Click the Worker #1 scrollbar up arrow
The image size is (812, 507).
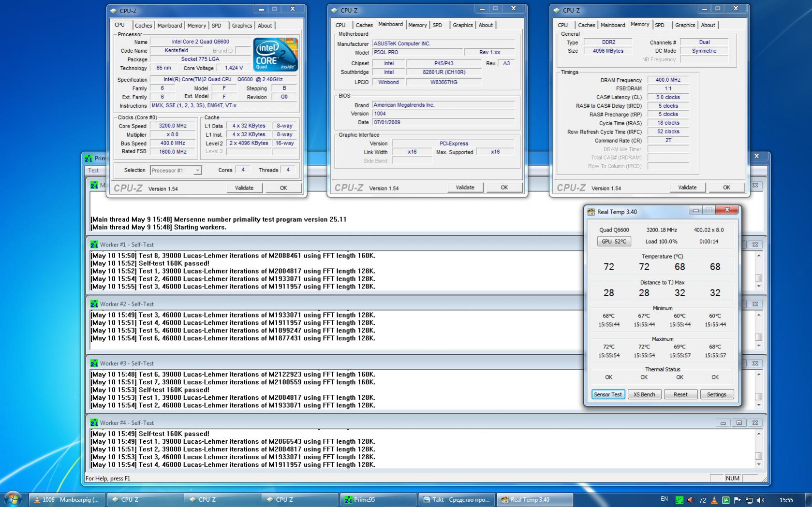pos(758,255)
